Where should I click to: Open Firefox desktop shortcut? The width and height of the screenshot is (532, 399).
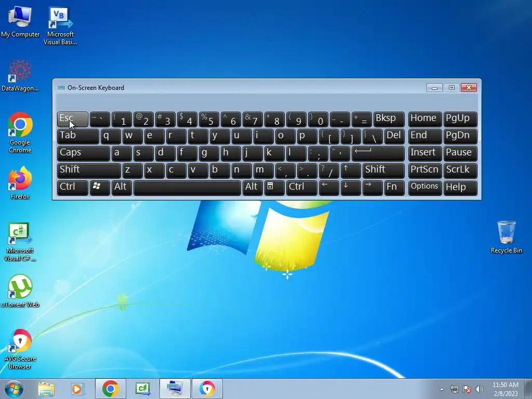[x=20, y=183]
